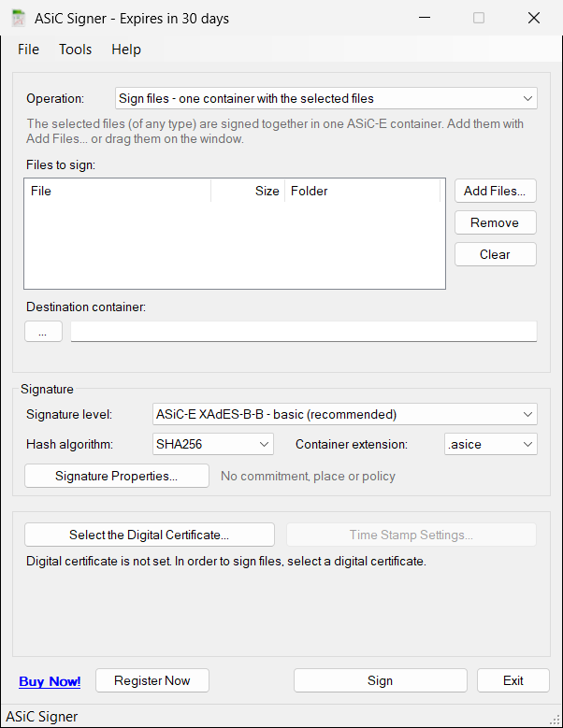Open the Container extension .asice dropdown
This screenshot has height=728, width=563.
(491, 444)
